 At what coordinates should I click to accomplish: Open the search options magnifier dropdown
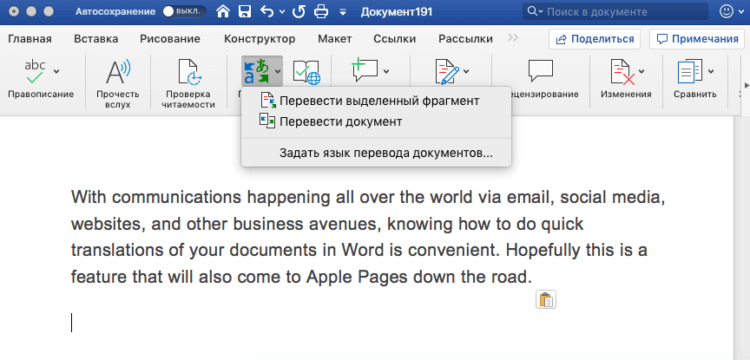click(x=535, y=12)
